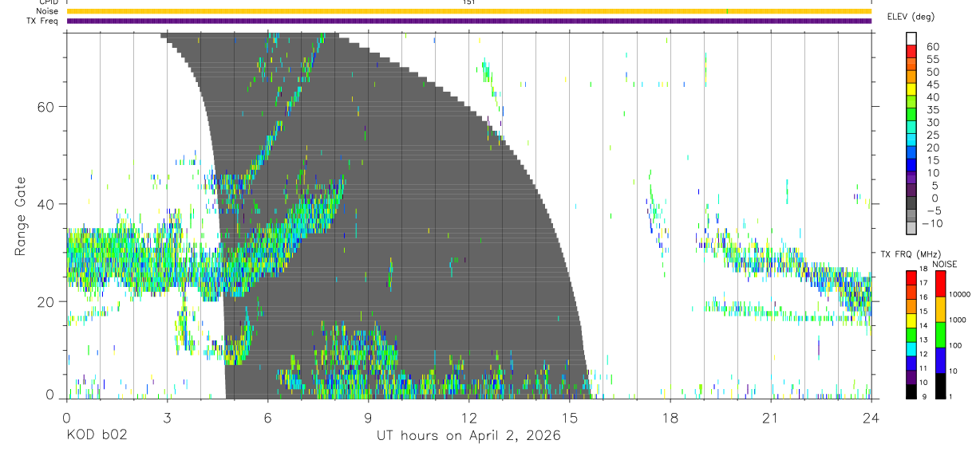Click the '18' label on TX FRQ colorbar
This screenshot has width=980, height=452.
point(923,269)
